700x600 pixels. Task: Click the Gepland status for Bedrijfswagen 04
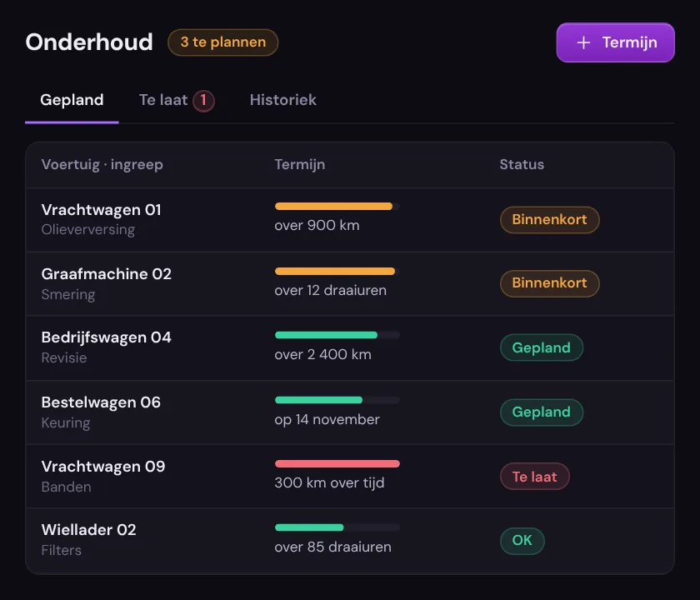click(x=542, y=347)
